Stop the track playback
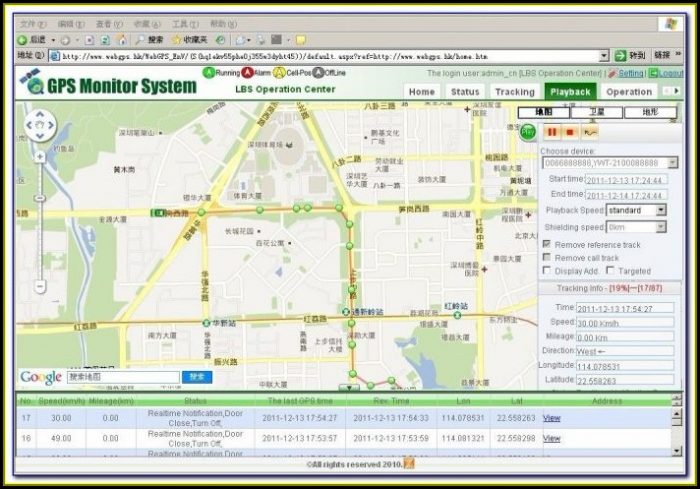 coord(570,131)
